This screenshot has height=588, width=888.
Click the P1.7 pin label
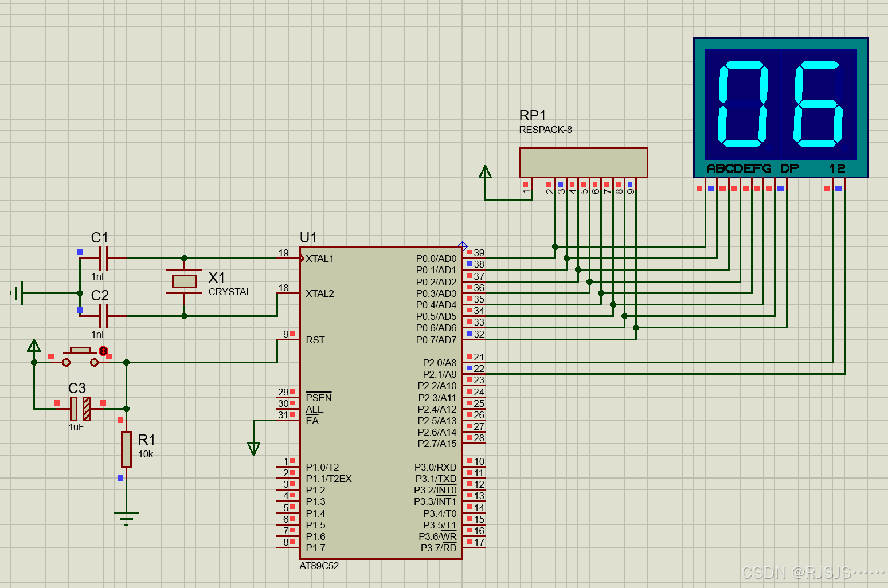315,548
